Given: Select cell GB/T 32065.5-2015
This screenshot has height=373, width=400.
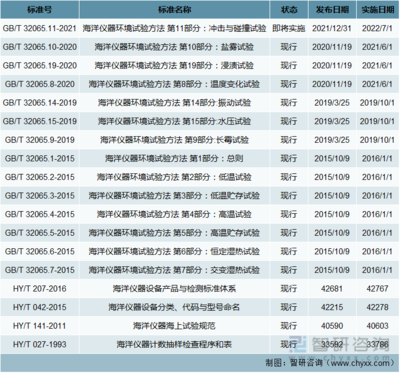Looking at the screenshot, I should pyautogui.click(x=40, y=233).
